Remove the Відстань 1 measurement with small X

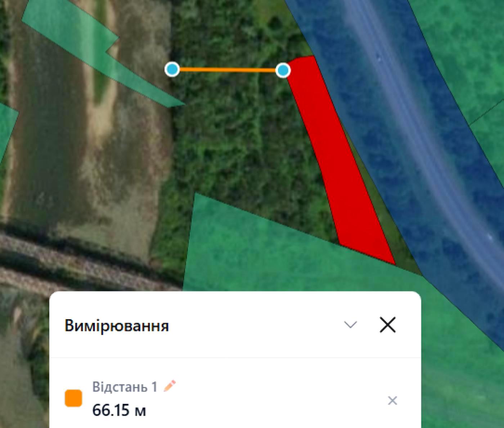tap(392, 401)
